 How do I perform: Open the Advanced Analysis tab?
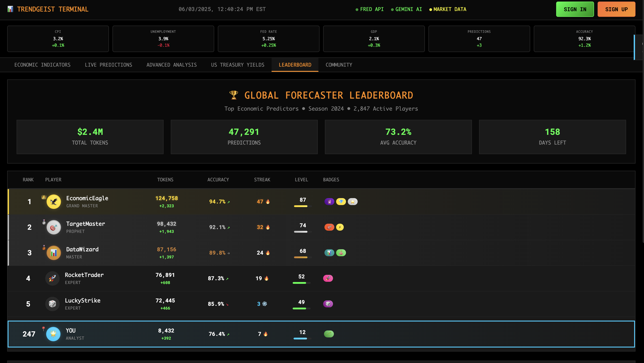click(171, 65)
